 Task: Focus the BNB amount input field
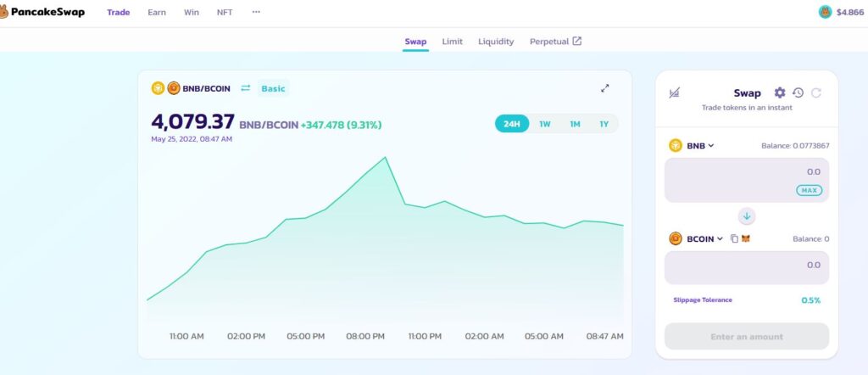[x=747, y=180]
